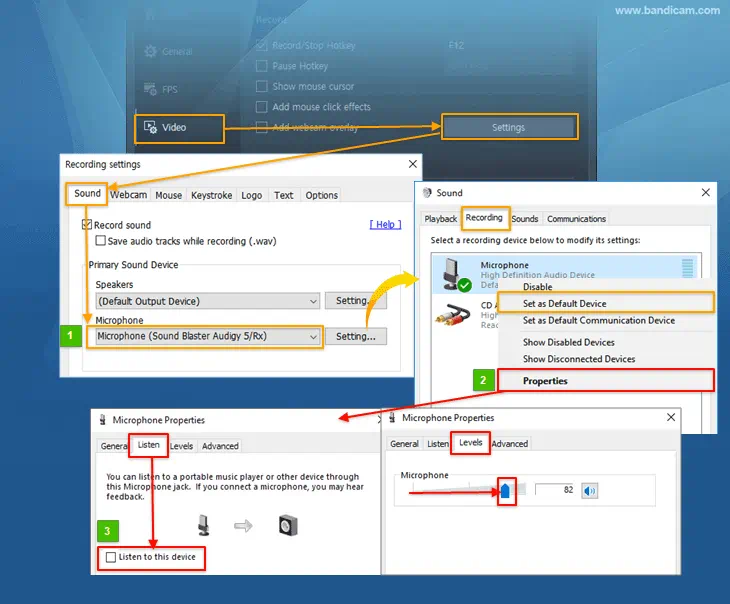Click the Microphone level slider handle

[x=506, y=490]
